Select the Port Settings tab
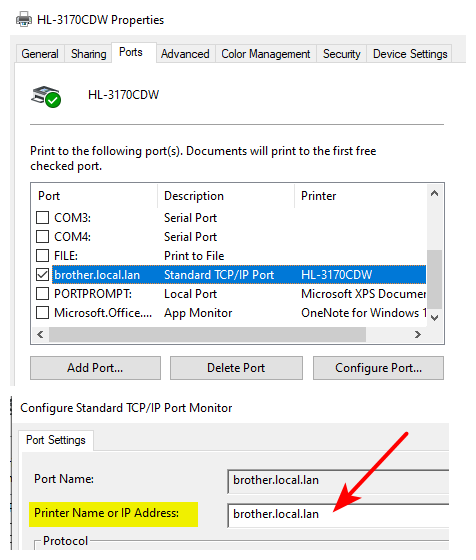This screenshot has height=560, width=476. tap(56, 440)
